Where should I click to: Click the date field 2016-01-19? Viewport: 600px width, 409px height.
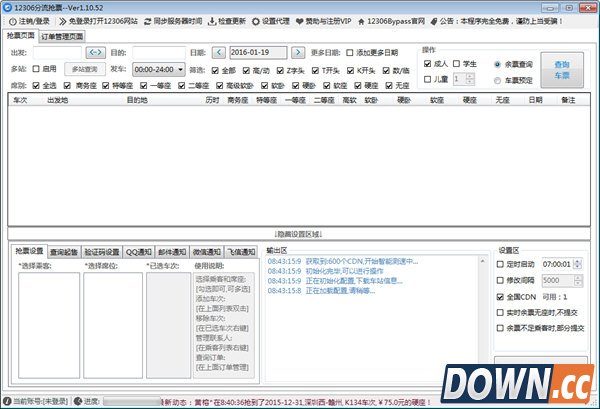(258, 52)
